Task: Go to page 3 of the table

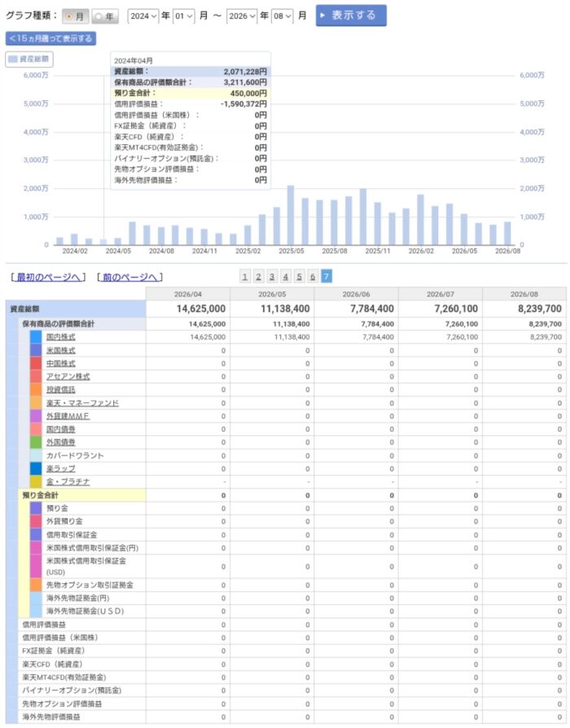Action: (272, 277)
